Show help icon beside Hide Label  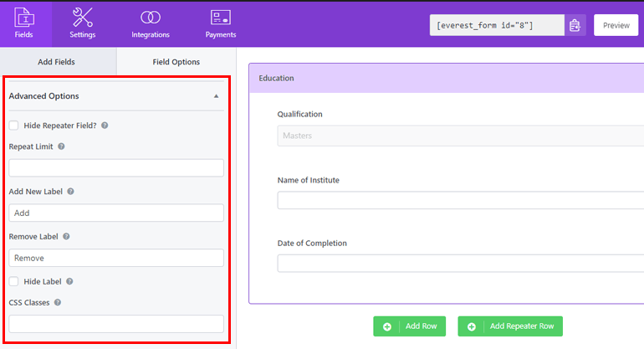click(69, 281)
